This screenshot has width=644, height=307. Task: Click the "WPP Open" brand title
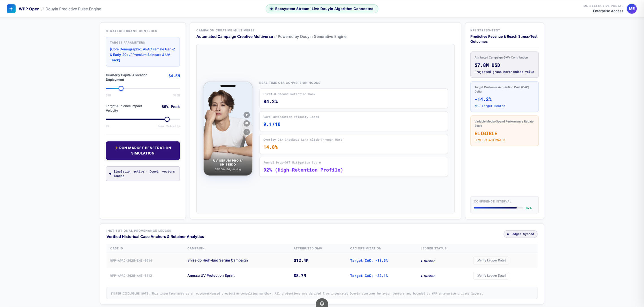(x=29, y=9)
